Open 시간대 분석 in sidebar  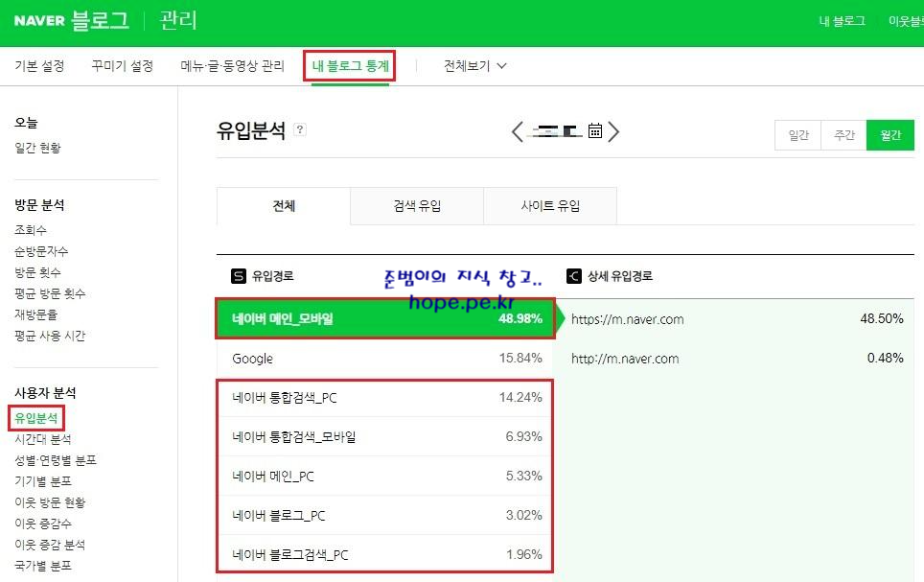(x=43, y=439)
